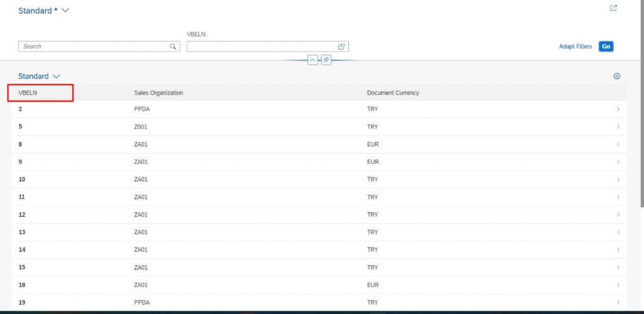Focus the VBELN filter input field
The image size is (644, 314).
pos(268,46)
